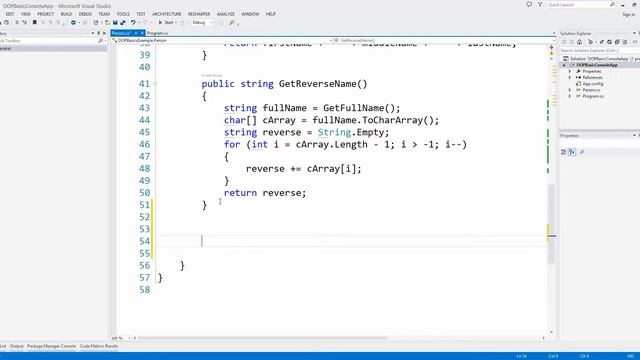Open the PROJECT menu
Image resolution: width=640 pixels, height=360 pixels.
pos(45,14)
